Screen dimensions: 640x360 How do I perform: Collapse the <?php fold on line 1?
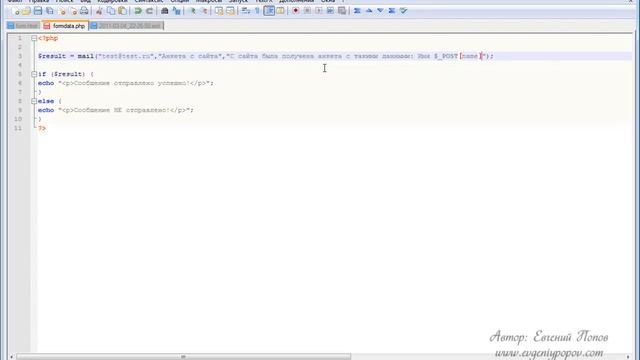[x=34, y=38]
